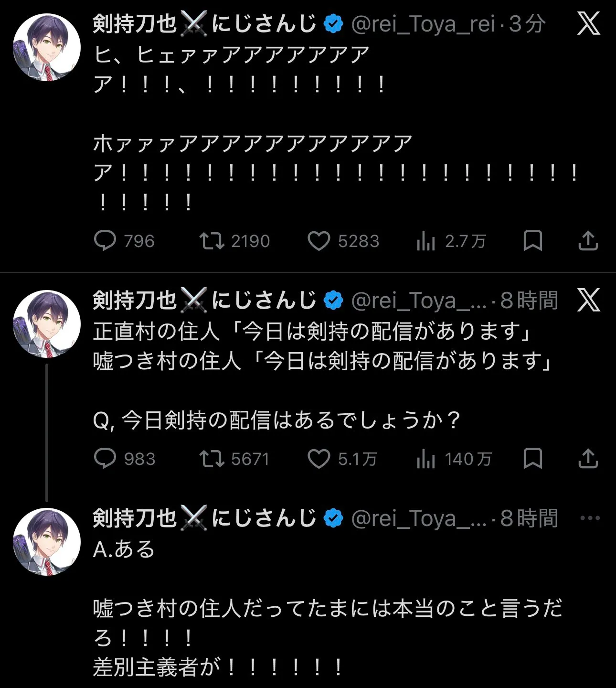Viewport: 616px width, 688px height.
Task: Click the X logo on first tweet
Action: [588, 23]
